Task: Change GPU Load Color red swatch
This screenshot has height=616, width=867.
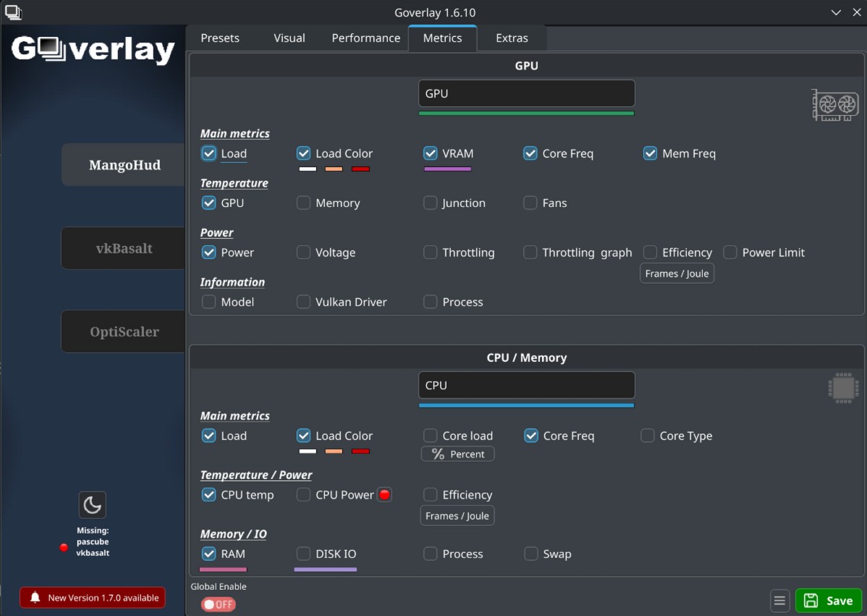Action: (x=360, y=169)
